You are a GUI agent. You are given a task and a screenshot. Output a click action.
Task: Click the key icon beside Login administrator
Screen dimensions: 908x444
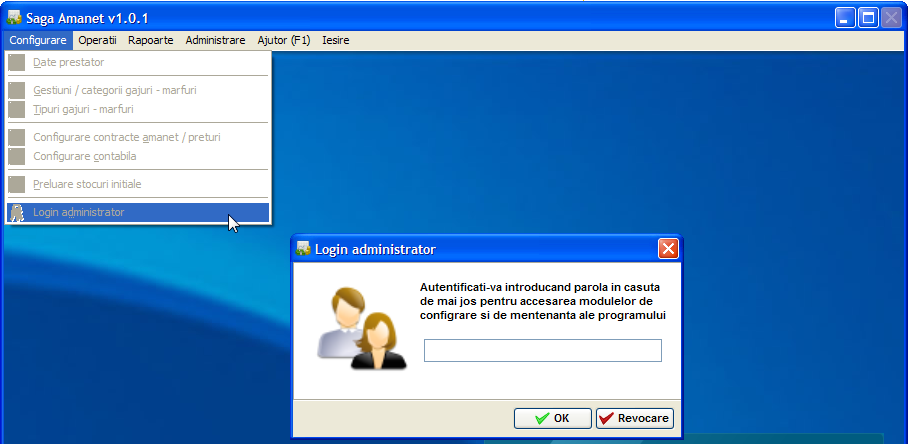pyautogui.click(x=17, y=212)
